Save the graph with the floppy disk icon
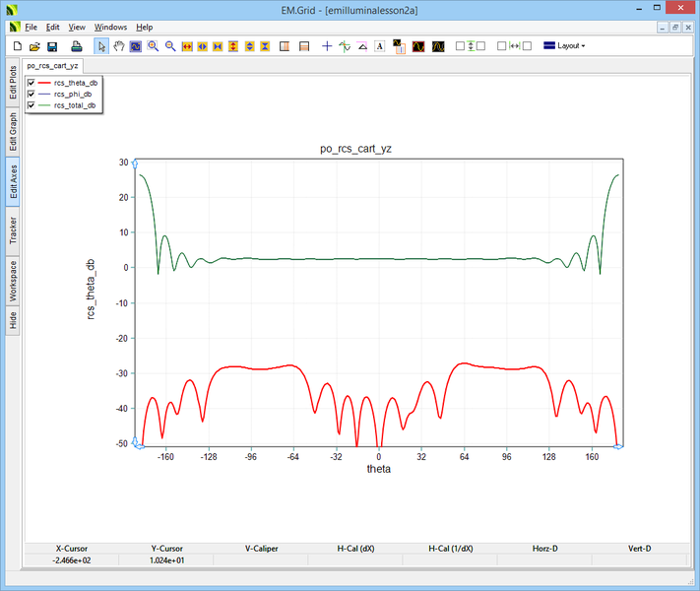The image size is (700, 591). point(52,46)
